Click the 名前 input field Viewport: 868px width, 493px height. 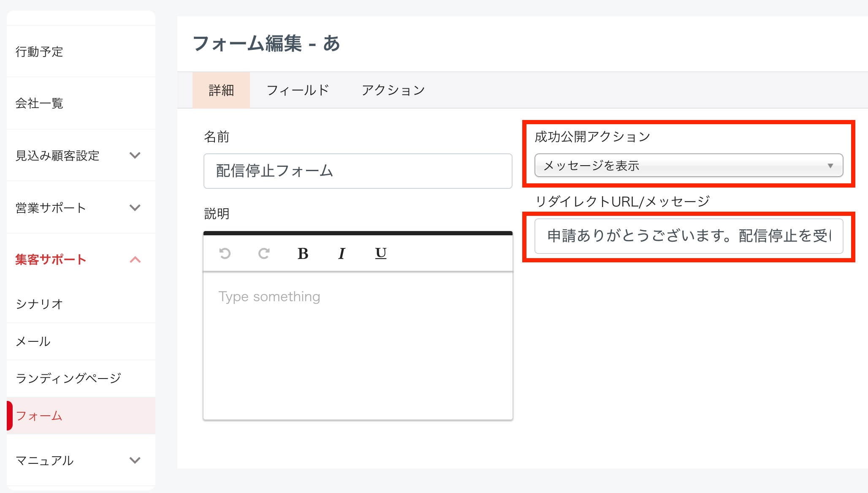point(358,171)
